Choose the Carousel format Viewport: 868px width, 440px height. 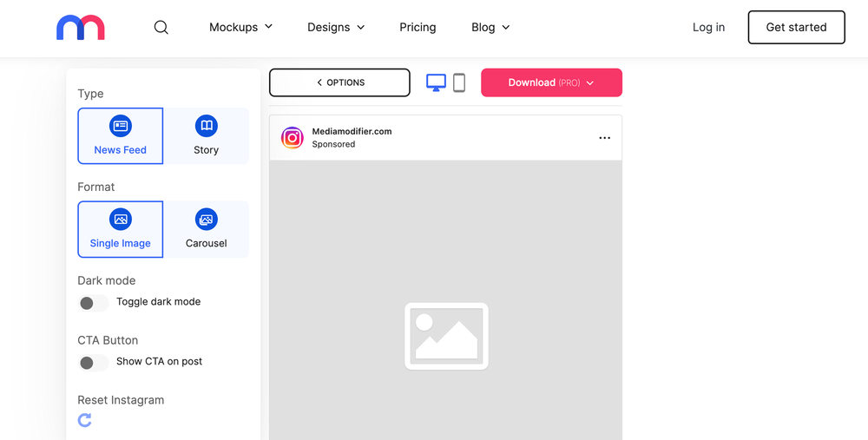206,229
